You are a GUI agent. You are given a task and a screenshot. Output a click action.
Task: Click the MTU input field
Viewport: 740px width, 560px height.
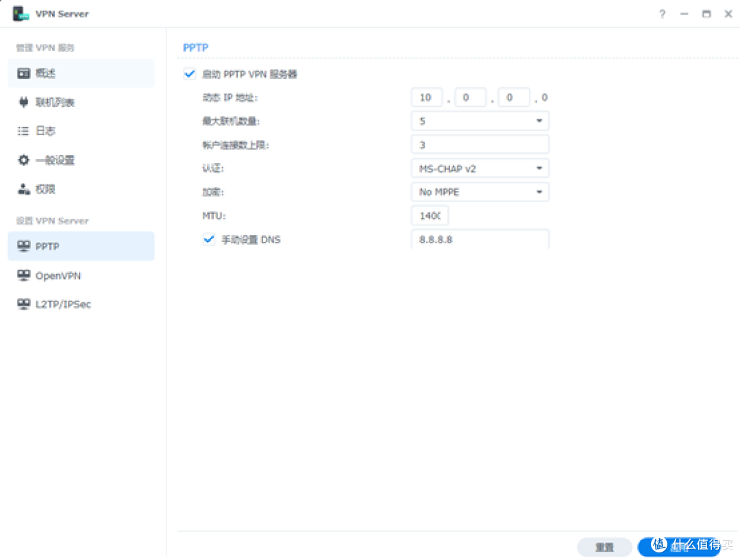pos(430,216)
